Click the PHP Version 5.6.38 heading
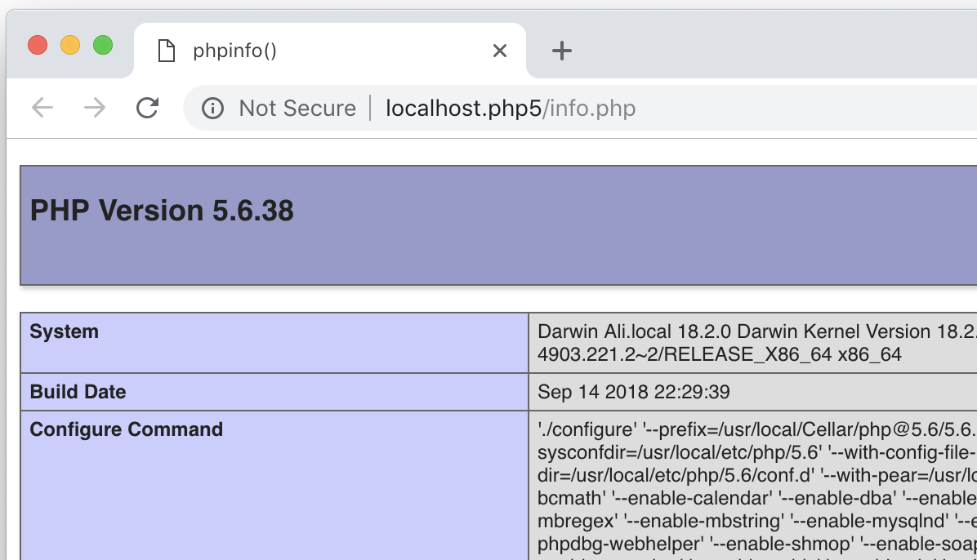Viewport: 977px width, 560px height. 162,211
